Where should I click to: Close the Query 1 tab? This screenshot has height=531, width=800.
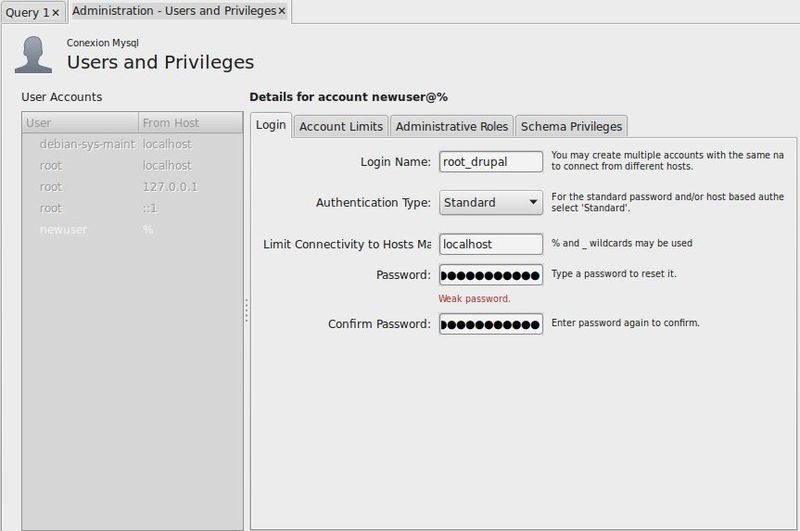pyautogui.click(x=56, y=13)
